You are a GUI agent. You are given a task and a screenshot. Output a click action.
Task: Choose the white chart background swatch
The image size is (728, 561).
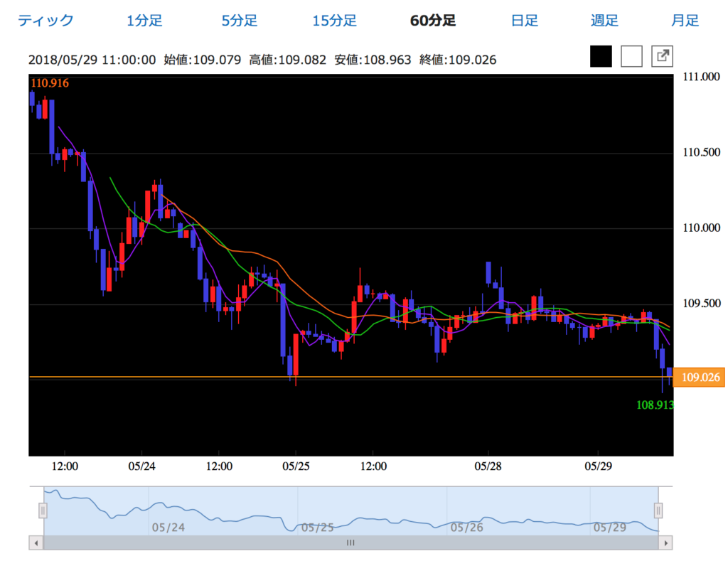coord(631,56)
